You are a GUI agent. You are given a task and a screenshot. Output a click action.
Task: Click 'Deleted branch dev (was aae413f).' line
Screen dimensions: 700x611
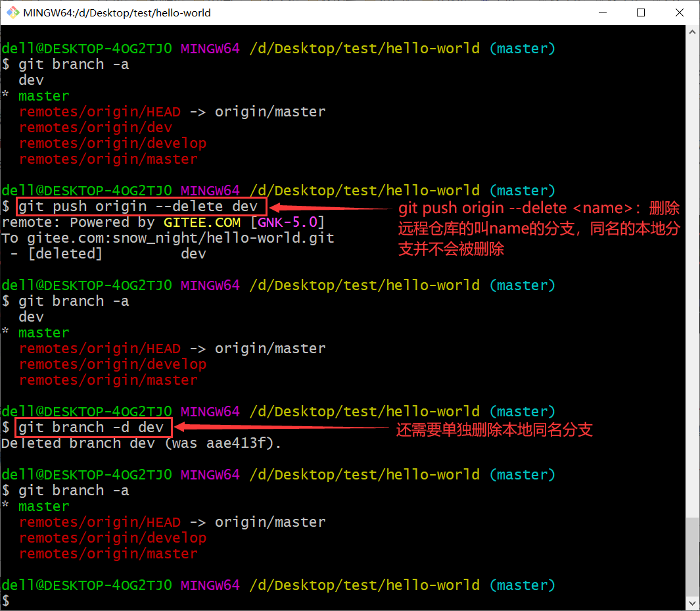141,443
